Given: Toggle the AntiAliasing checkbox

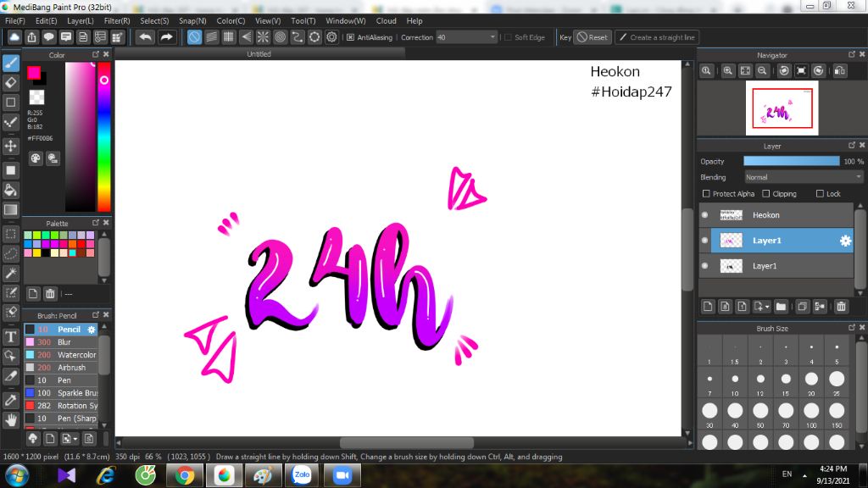Looking at the screenshot, I should (350, 37).
